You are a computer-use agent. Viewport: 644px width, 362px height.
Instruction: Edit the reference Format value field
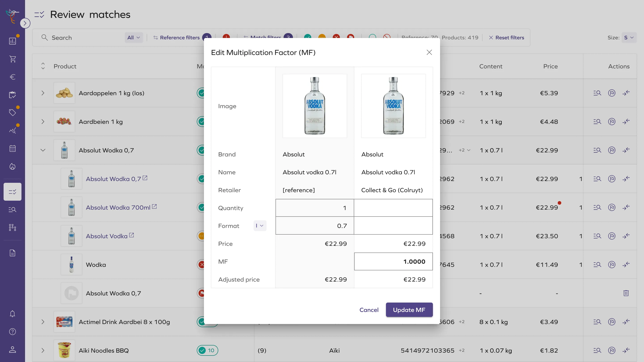[314, 226]
